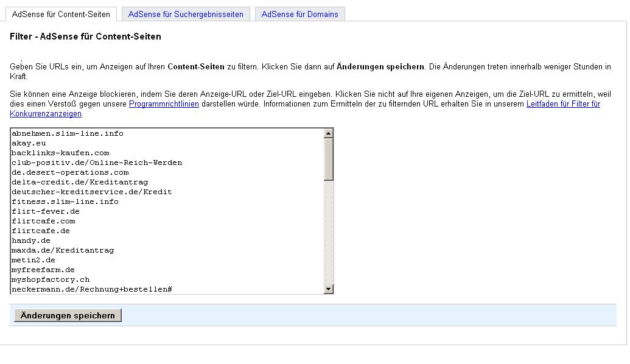Open AdSense für Suchergebnisseiten tab

point(186,14)
